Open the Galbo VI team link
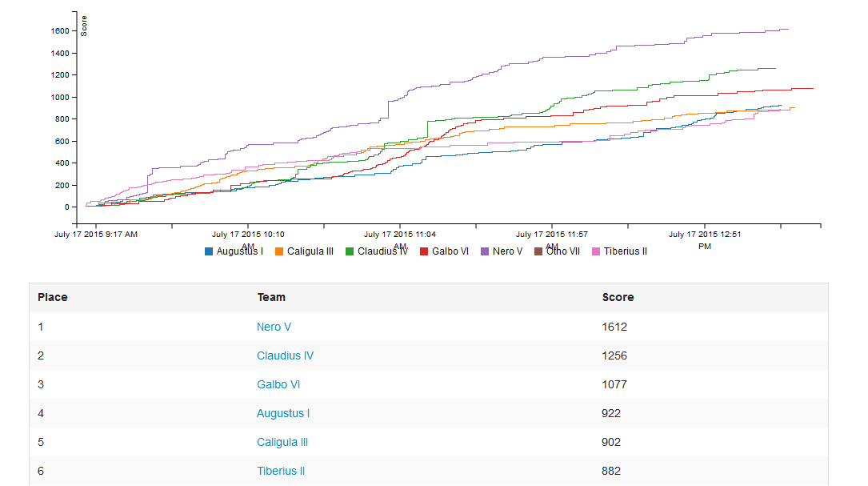This screenshot has width=868, height=486. tap(278, 384)
